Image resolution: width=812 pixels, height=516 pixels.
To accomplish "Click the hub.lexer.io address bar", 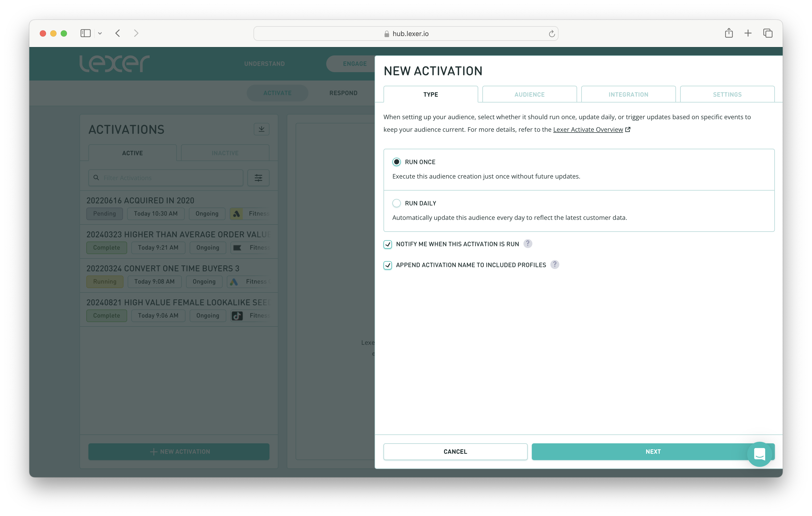I will 406,33.
